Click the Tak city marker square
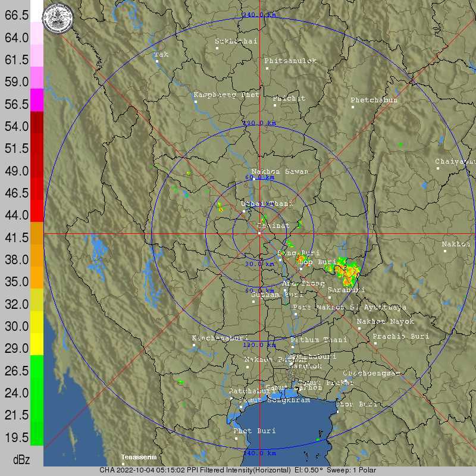This screenshot has width=476, height=476. (157, 61)
